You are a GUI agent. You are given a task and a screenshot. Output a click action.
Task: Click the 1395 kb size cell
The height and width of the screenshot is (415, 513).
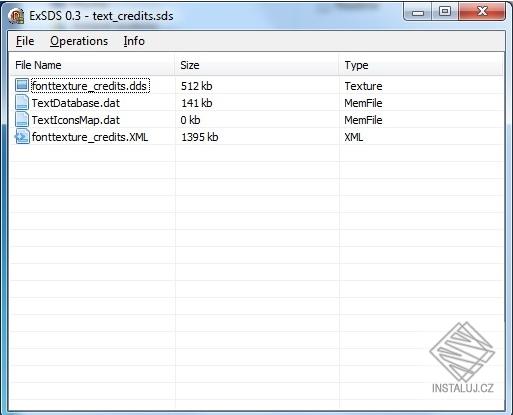pos(200,137)
